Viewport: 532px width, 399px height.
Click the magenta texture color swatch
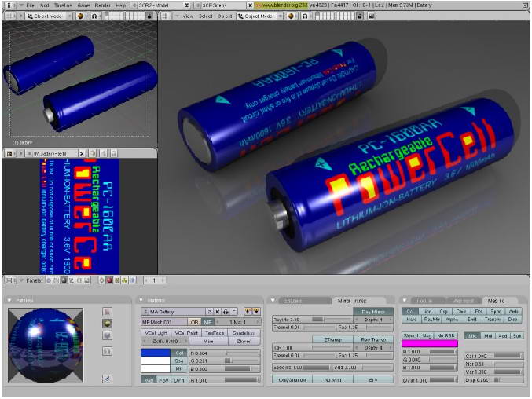(x=429, y=343)
